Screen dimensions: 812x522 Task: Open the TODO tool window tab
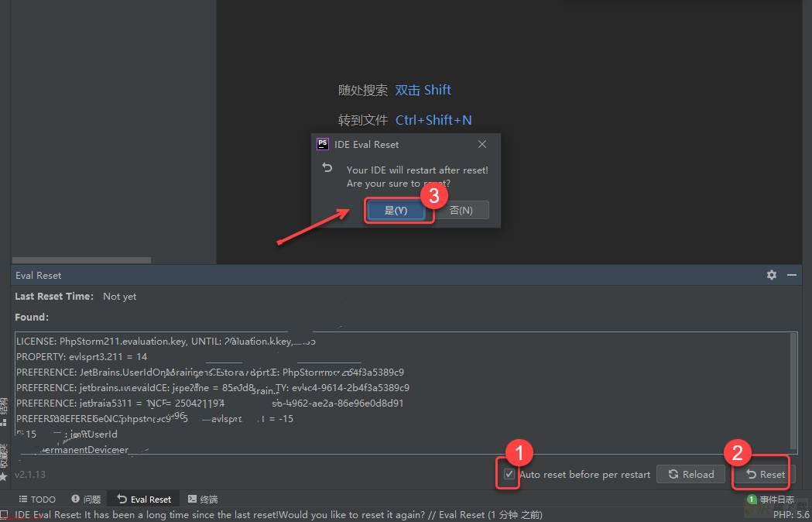click(x=36, y=500)
